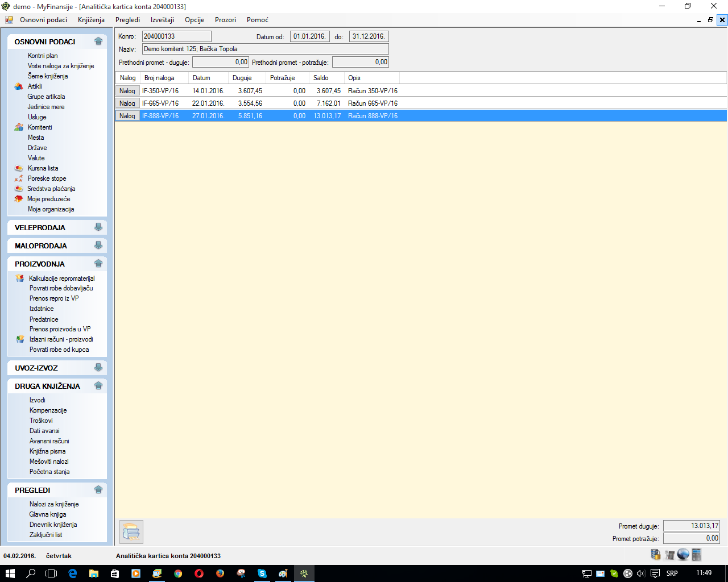The image size is (728, 582).
Task: Expand the MALOPRODAJA section
Action: [x=98, y=246]
